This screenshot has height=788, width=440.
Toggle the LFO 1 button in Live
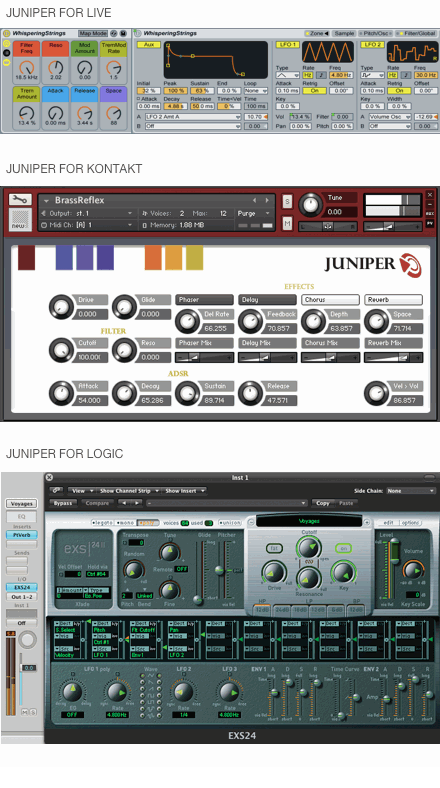click(x=287, y=44)
